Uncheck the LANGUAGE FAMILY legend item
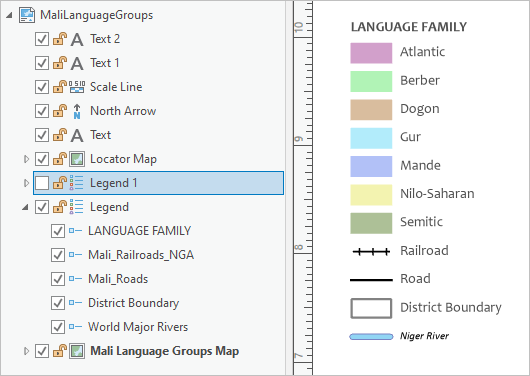The image size is (530, 376). click(58, 231)
